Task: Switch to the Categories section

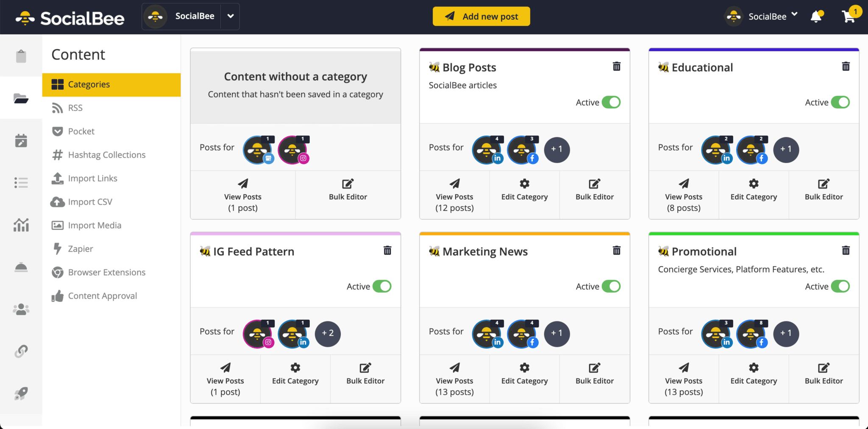Action: pyautogui.click(x=89, y=84)
